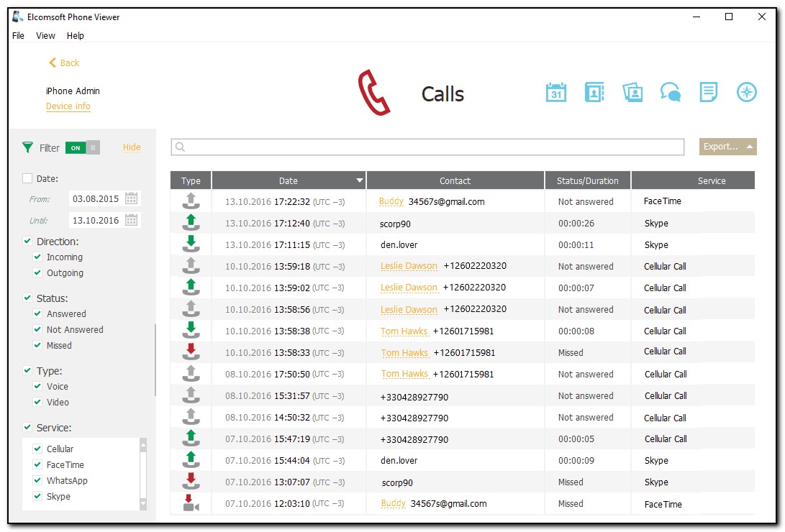Open the From date calendar picker
785x532 pixels.
[132, 198]
